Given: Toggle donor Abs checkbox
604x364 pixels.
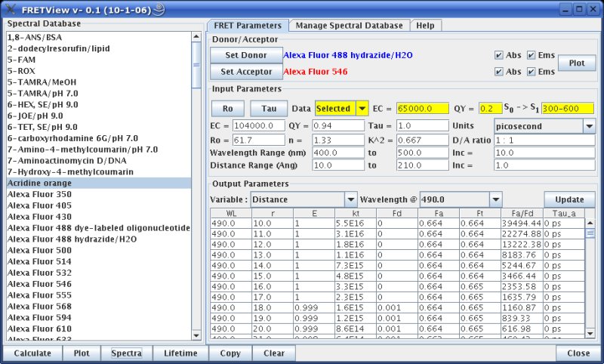Looking at the screenshot, I should [498, 56].
